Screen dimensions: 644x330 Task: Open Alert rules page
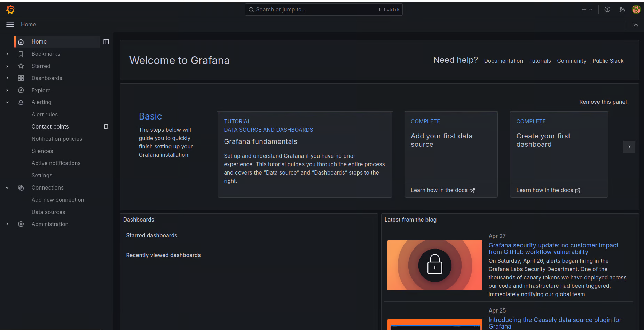coord(45,114)
